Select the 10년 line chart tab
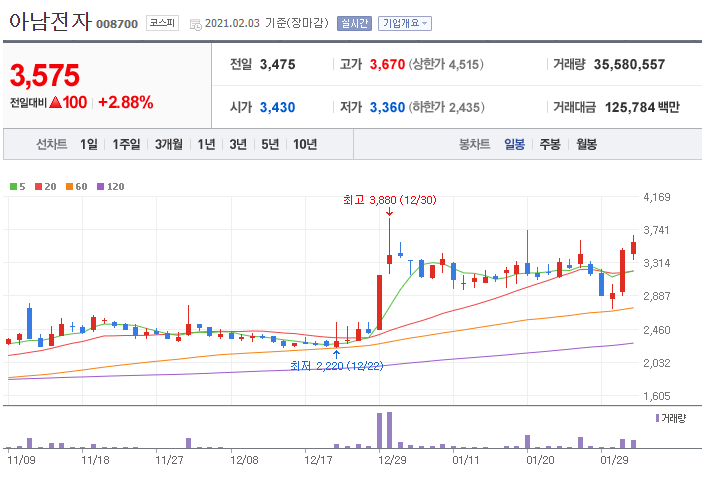This screenshot has height=487, width=702. [305, 144]
